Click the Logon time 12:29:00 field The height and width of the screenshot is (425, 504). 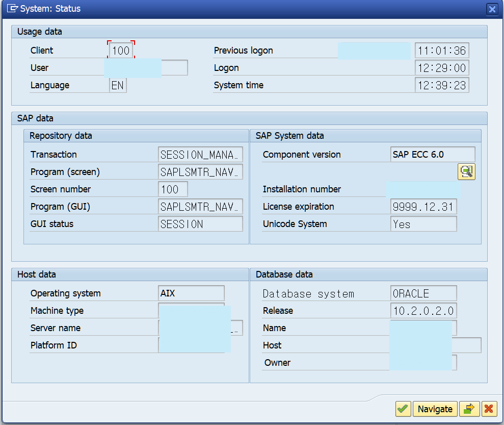442,68
